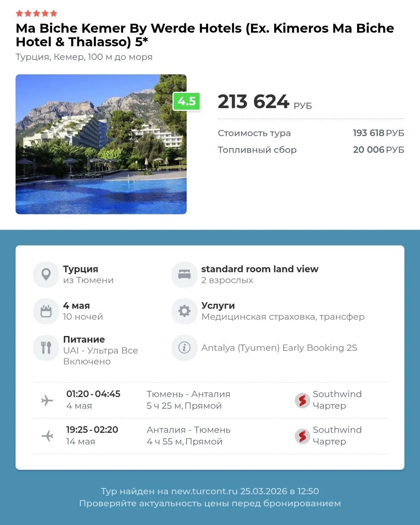Screen dimensions: 420x525
Task: Click the info icon beside Early Booking
Action: click(x=184, y=348)
